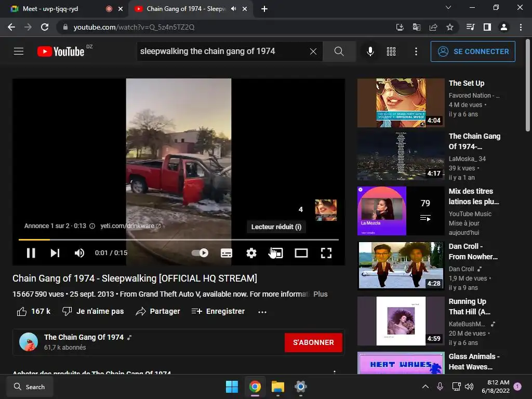
Task: Toggle the Chrome side panel
Action: coord(487,27)
